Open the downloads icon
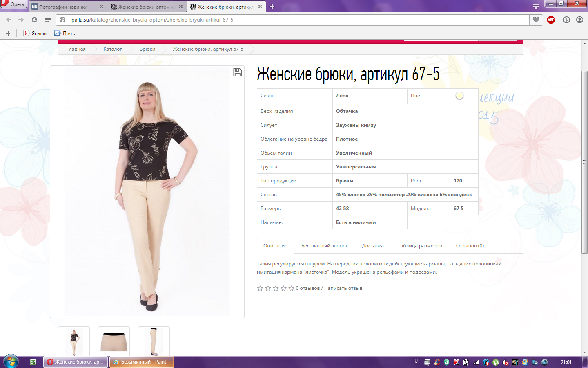Screen dimensions: 588x368 (566, 20)
